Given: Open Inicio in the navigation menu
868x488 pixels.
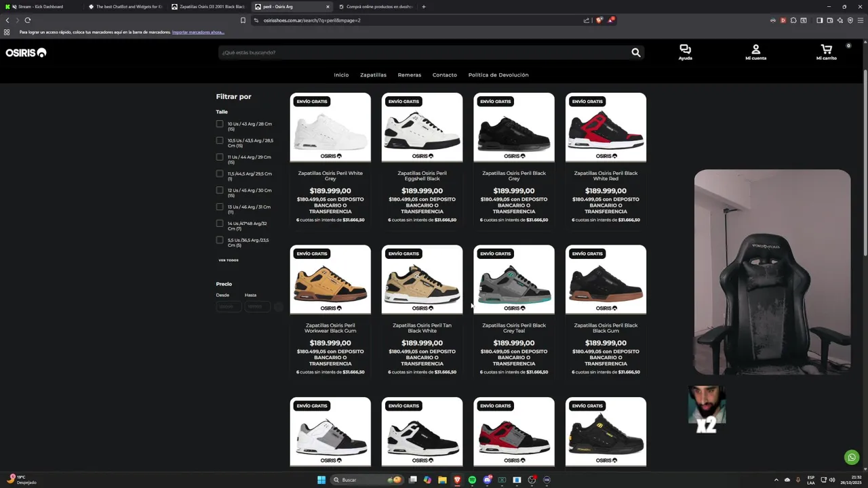Looking at the screenshot, I should pyautogui.click(x=341, y=75).
